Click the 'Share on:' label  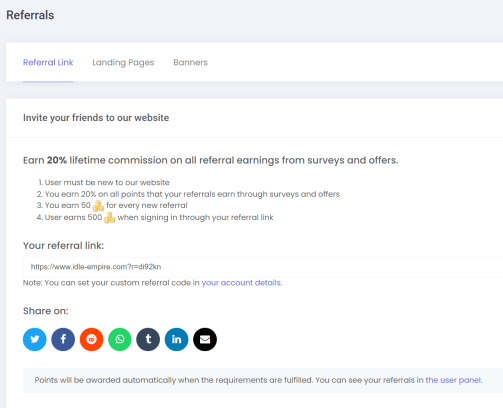point(46,311)
